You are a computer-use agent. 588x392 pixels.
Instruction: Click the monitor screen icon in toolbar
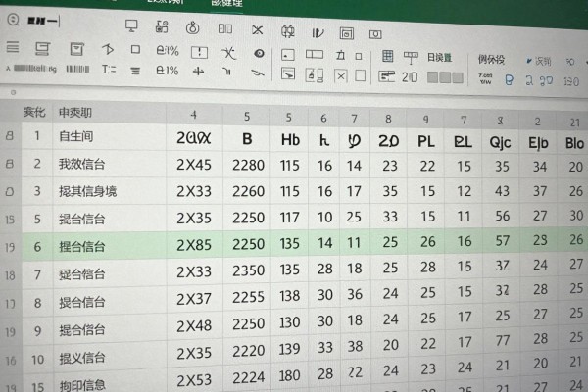point(131,25)
